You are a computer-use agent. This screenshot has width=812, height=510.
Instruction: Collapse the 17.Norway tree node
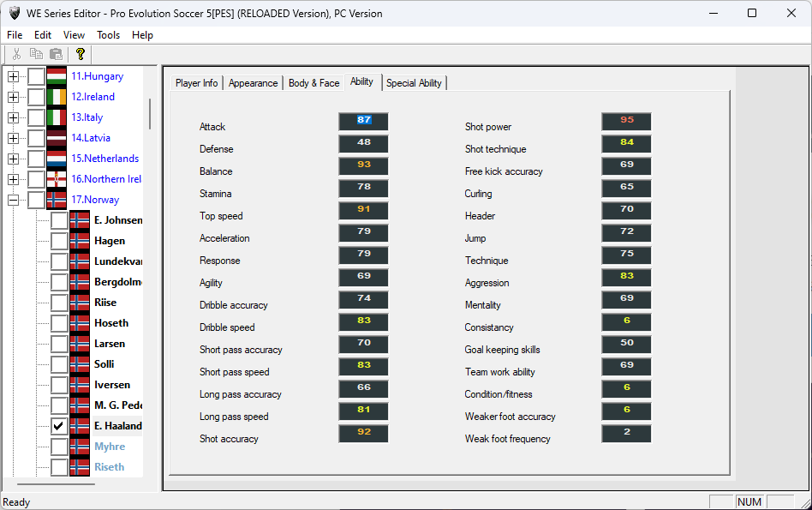click(14, 200)
